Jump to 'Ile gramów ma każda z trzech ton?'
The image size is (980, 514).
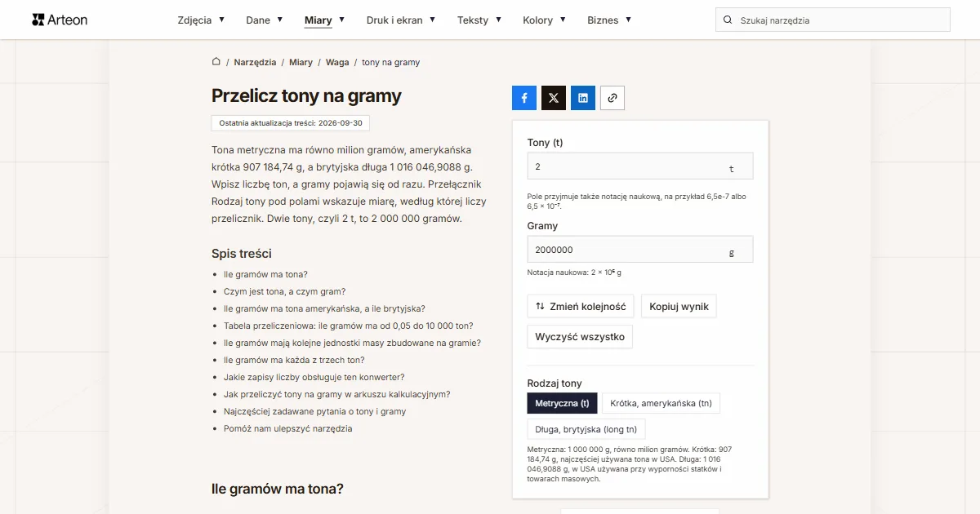coord(294,360)
